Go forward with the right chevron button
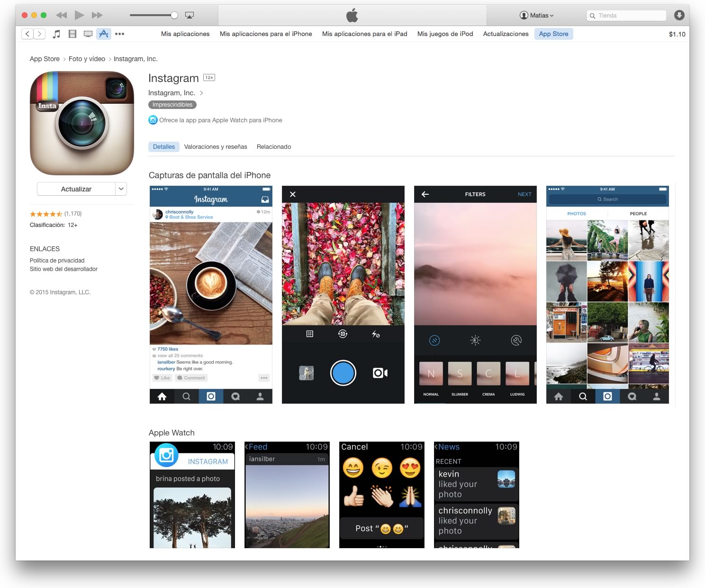Image resolution: width=705 pixels, height=588 pixels. click(40, 34)
